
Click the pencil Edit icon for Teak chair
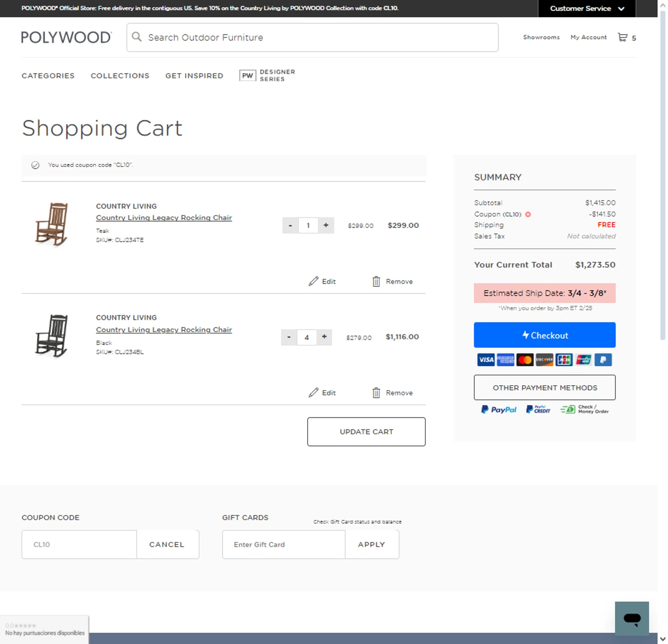coord(314,281)
